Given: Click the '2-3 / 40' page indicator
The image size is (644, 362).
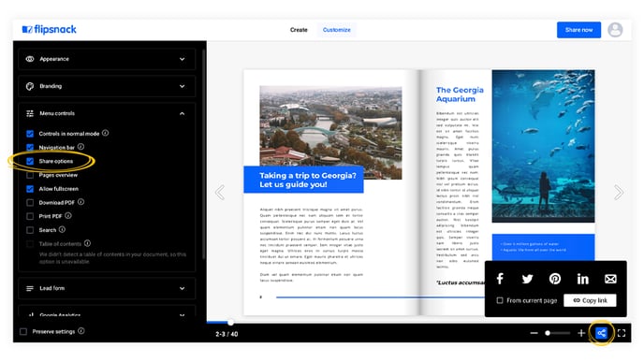Looking at the screenshot, I should (227, 334).
